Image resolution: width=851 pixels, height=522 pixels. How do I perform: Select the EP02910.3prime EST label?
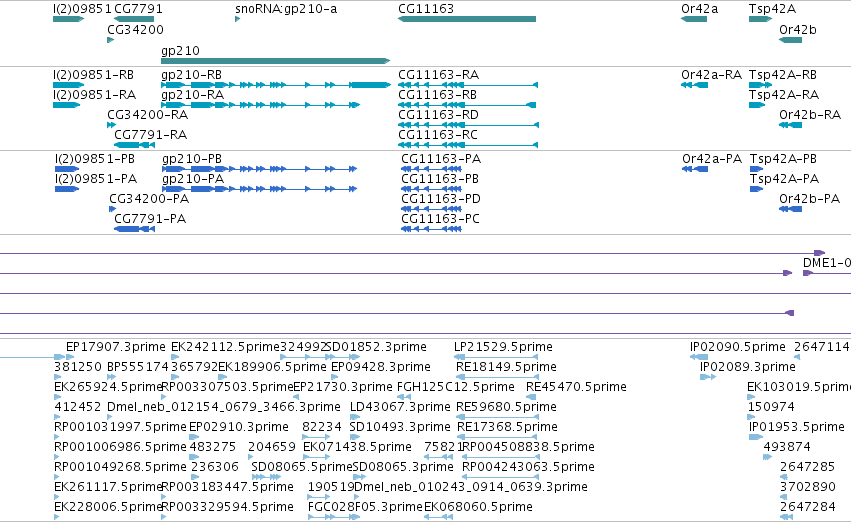point(239,427)
